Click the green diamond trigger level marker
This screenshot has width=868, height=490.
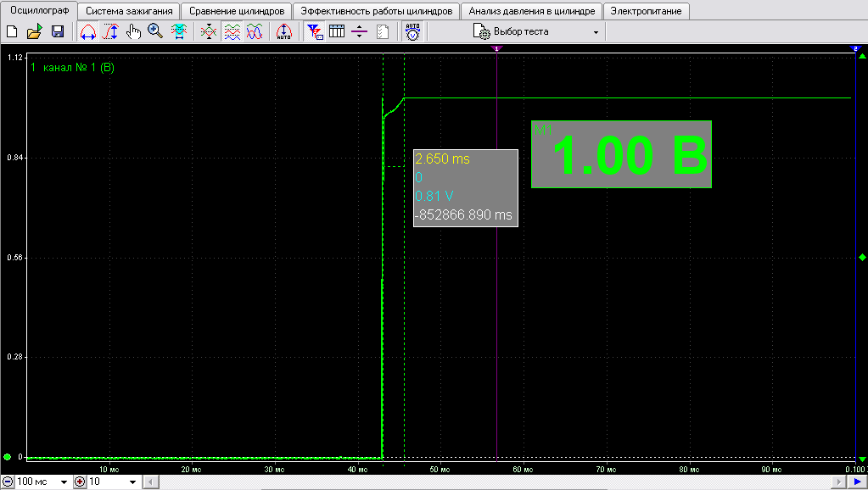(x=862, y=257)
